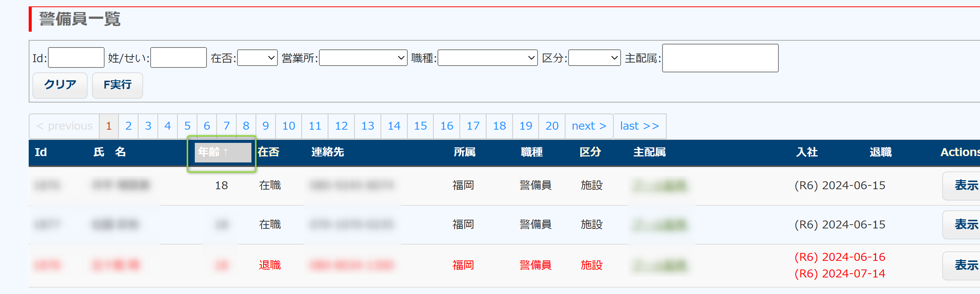Click the Id filter input field
980x294 pixels.
76,58
